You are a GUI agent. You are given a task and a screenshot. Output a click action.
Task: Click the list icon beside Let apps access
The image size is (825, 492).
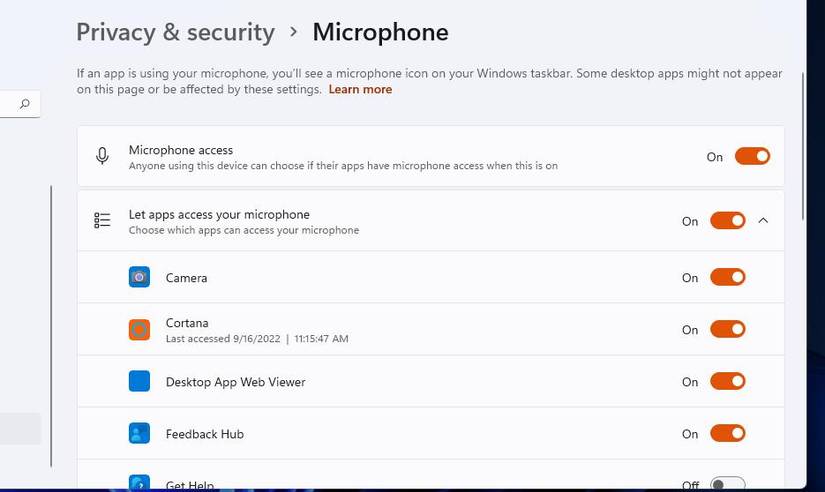coord(102,220)
